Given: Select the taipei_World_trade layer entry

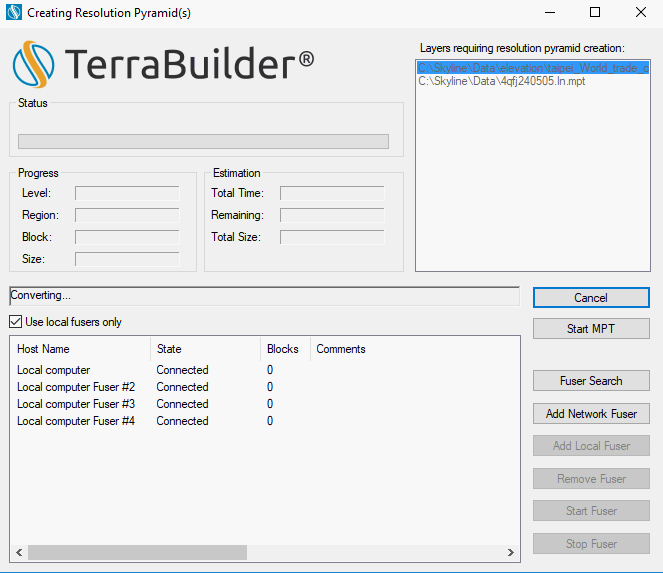Looking at the screenshot, I should coord(533,68).
